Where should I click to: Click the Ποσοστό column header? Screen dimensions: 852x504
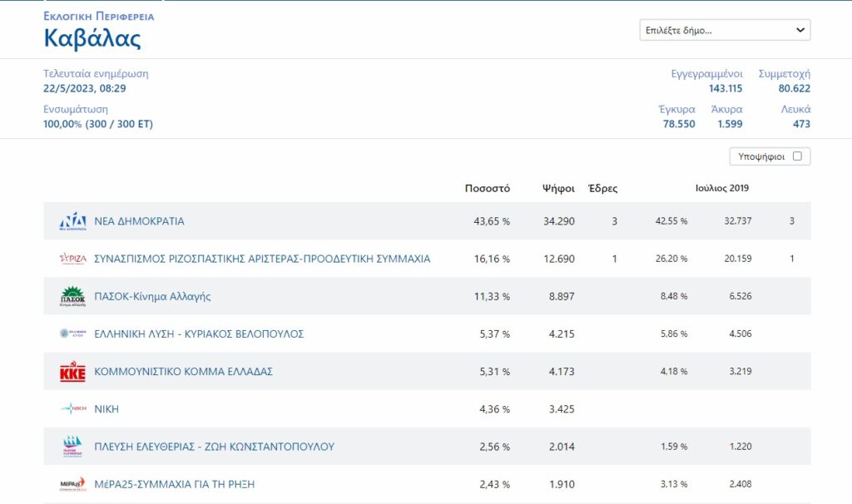[x=487, y=189]
